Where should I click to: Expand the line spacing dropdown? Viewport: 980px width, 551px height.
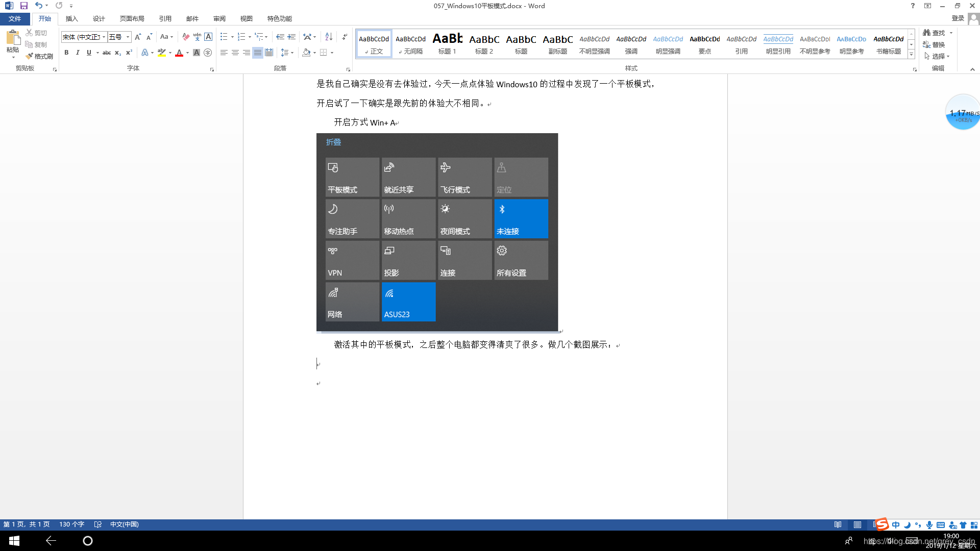[292, 53]
